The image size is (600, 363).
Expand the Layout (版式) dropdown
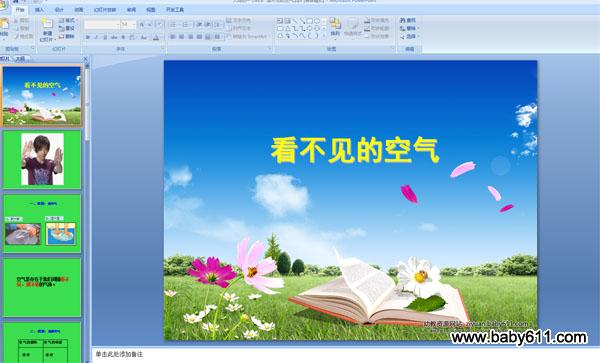pyautogui.click(x=68, y=20)
